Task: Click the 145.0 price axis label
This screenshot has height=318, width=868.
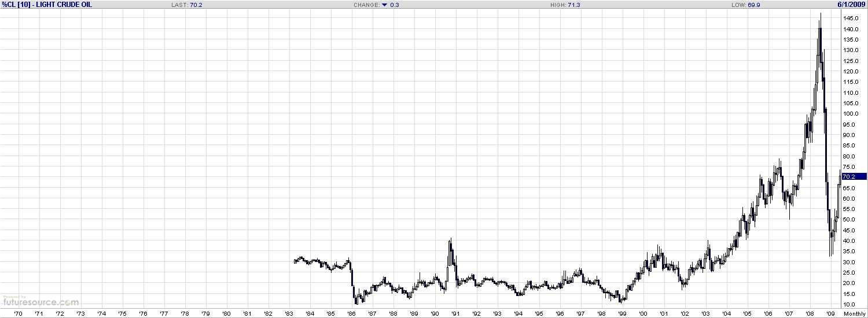Action: pyautogui.click(x=850, y=19)
